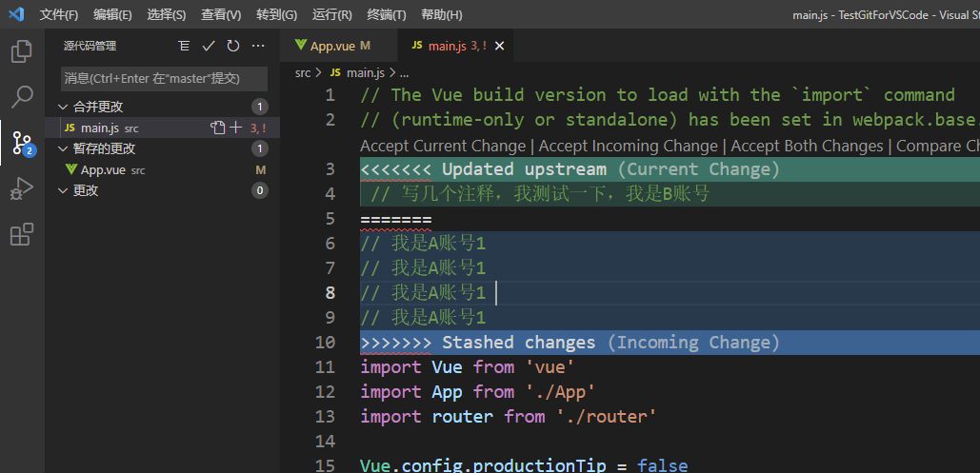
Task: Open file icon on main.js row
Action: [x=217, y=128]
